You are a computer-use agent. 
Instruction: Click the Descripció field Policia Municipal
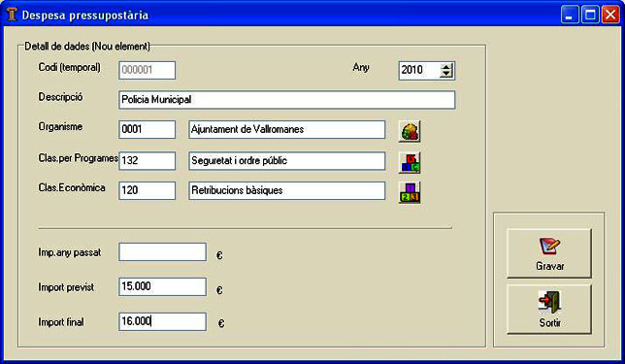point(286,100)
